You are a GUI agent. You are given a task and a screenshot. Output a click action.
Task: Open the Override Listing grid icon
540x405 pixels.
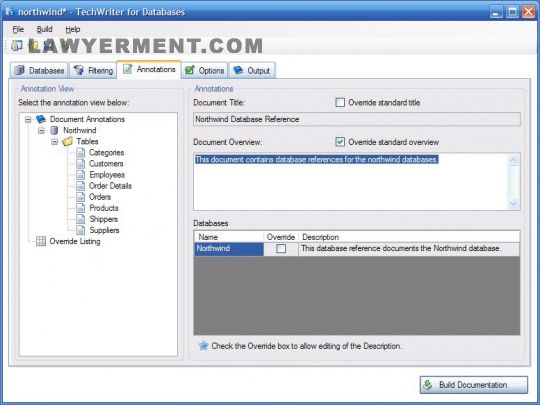pyautogui.click(x=41, y=241)
